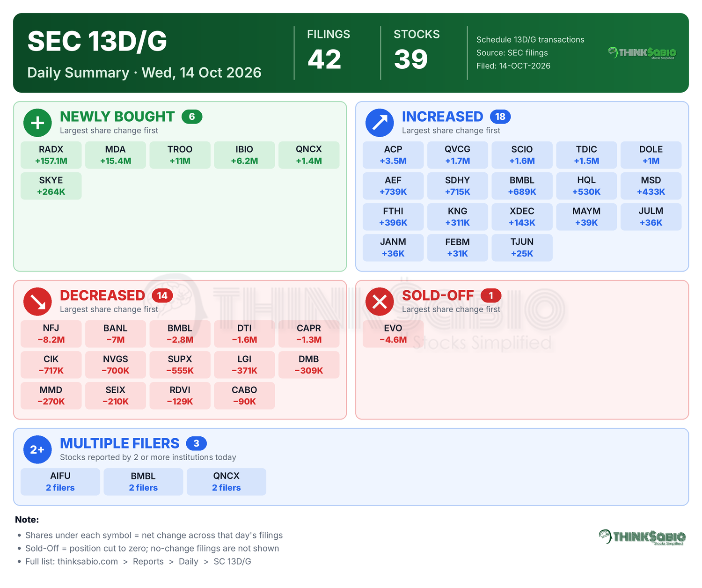Pick the XDEC +143K tile

click(522, 217)
